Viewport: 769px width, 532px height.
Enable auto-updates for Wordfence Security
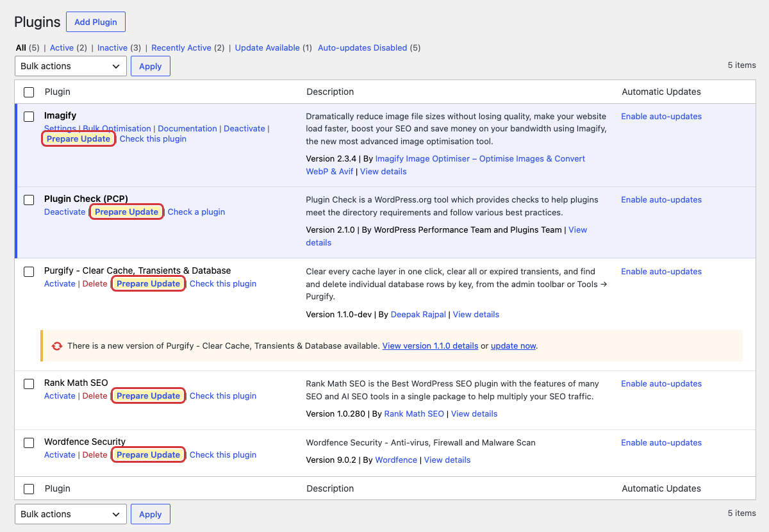click(x=661, y=443)
